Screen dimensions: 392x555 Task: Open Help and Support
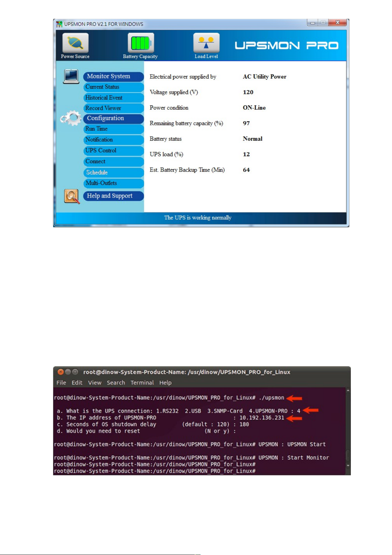pos(114,196)
